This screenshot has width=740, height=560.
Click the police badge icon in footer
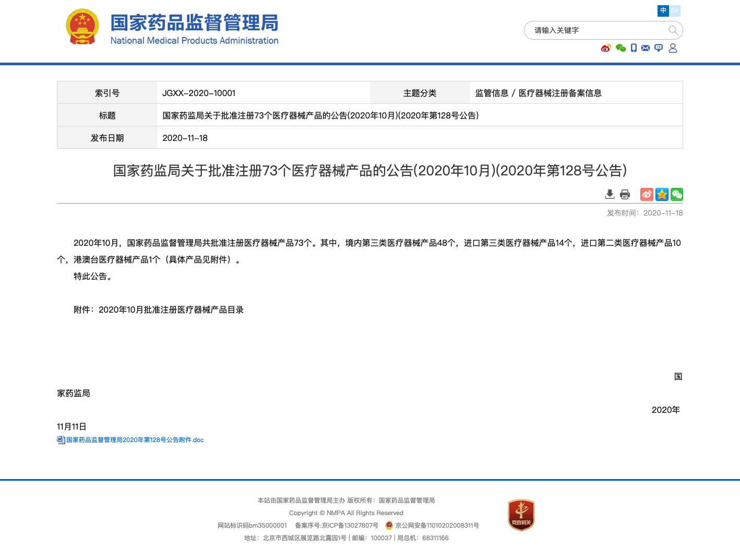[x=389, y=525]
